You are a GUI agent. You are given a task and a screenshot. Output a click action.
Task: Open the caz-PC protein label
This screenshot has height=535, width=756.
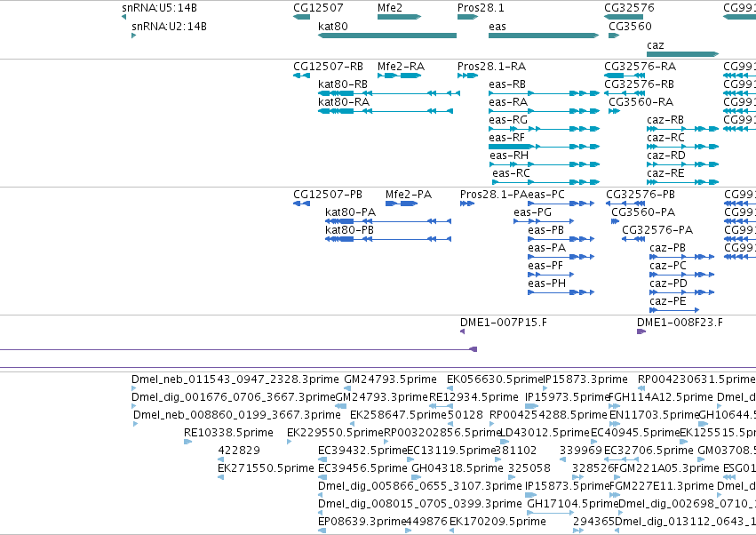(x=668, y=266)
